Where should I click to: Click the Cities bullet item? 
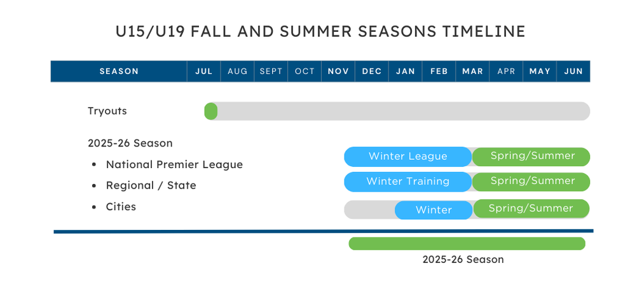121,206
